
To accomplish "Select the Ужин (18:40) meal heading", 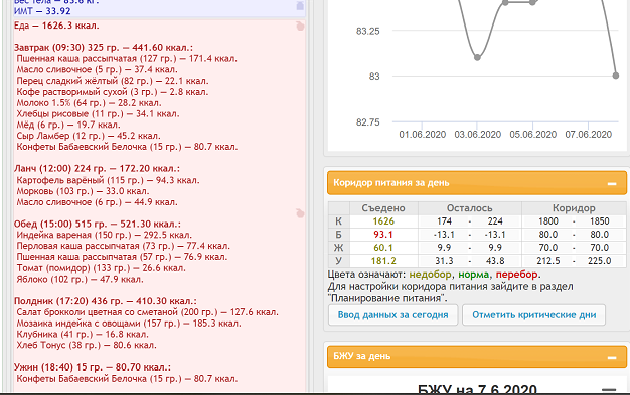I will [x=92, y=367].
